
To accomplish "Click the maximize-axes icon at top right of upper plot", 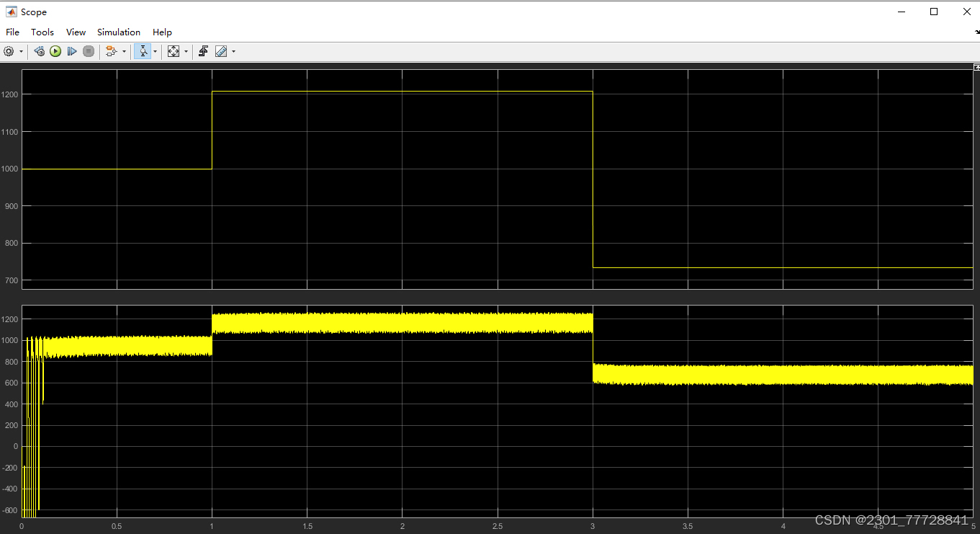I will click(976, 66).
